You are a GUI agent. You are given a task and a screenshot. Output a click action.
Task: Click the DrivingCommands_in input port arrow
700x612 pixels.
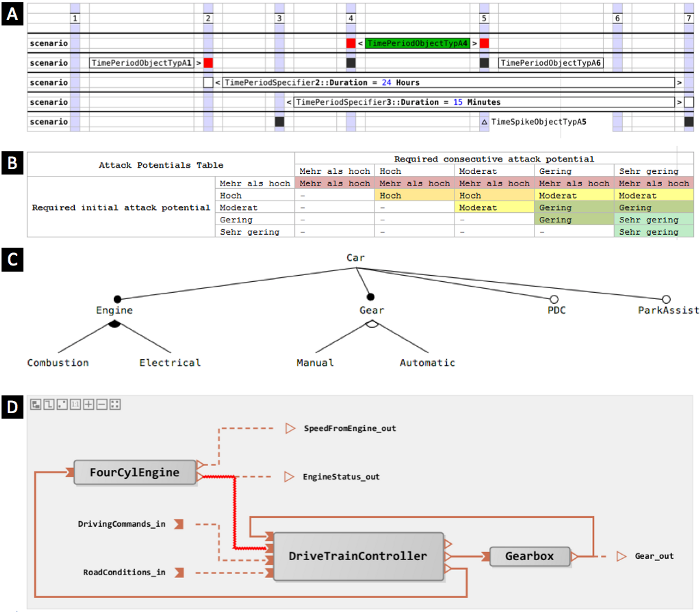[177, 524]
